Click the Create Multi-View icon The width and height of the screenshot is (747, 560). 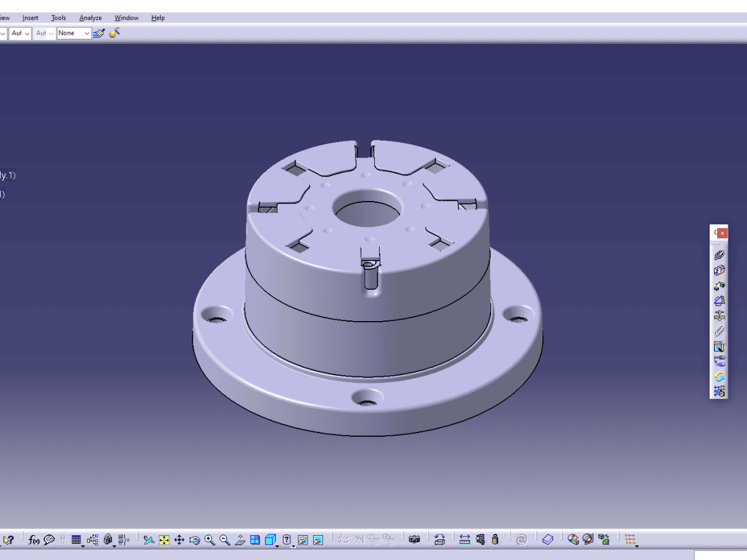(255, 540)
